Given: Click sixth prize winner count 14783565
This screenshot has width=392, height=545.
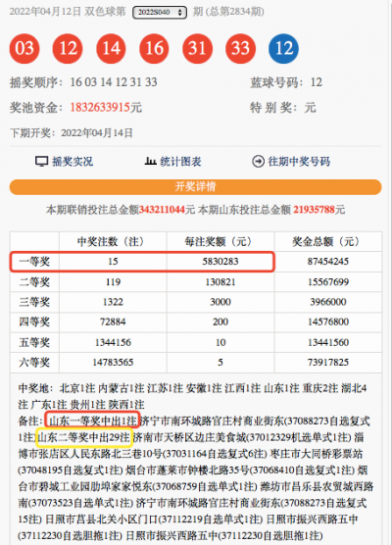Looking at the screenshot, I should click(x=113, y=363).
